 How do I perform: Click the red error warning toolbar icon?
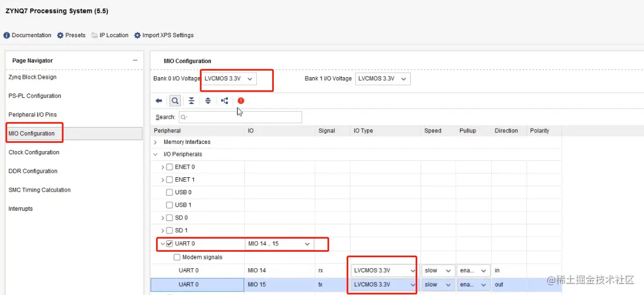click(241, 101)
